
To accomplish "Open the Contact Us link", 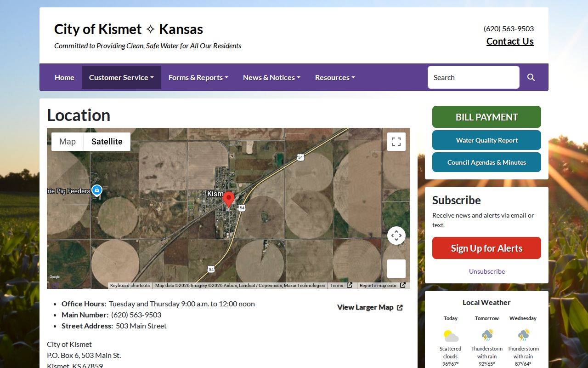I will click(510, 41).
